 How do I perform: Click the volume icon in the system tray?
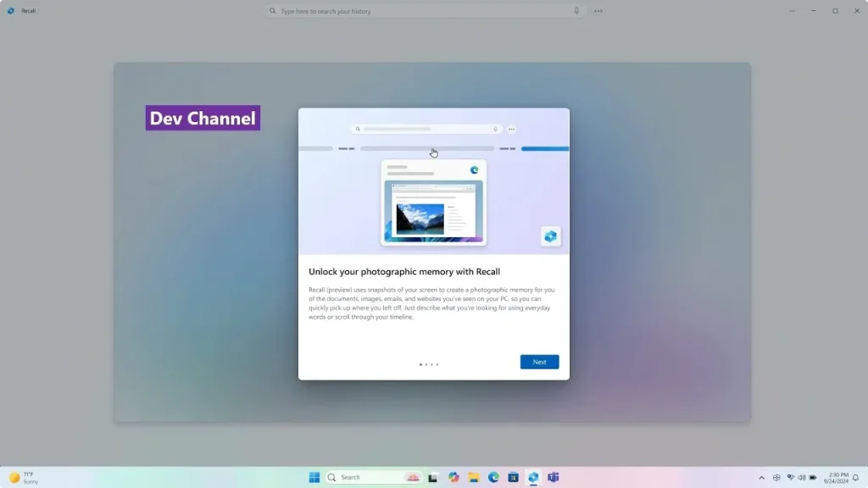coord(802,478)
